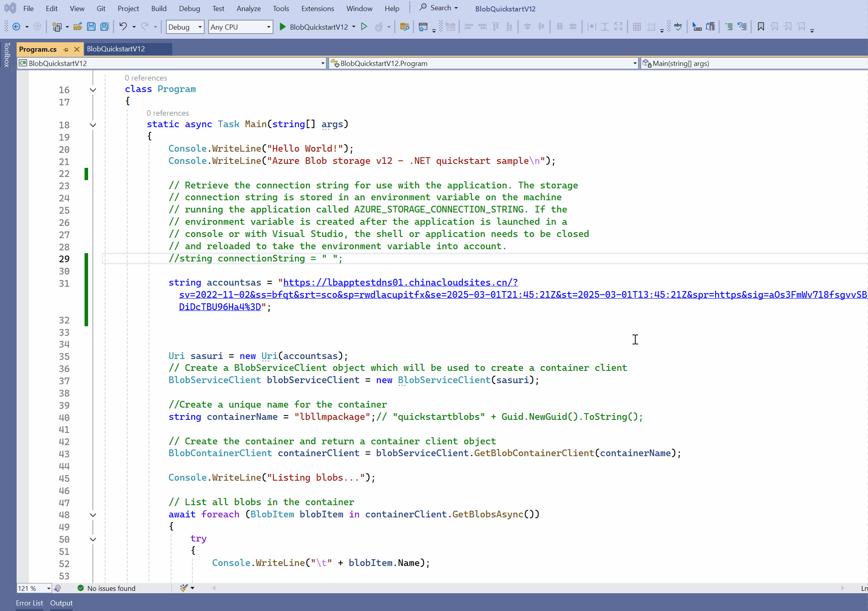The width and height of the screenshot is (868, 611).
Task: Click the chinacloudsites.cn URL link in code
Action: pos(400,282)
